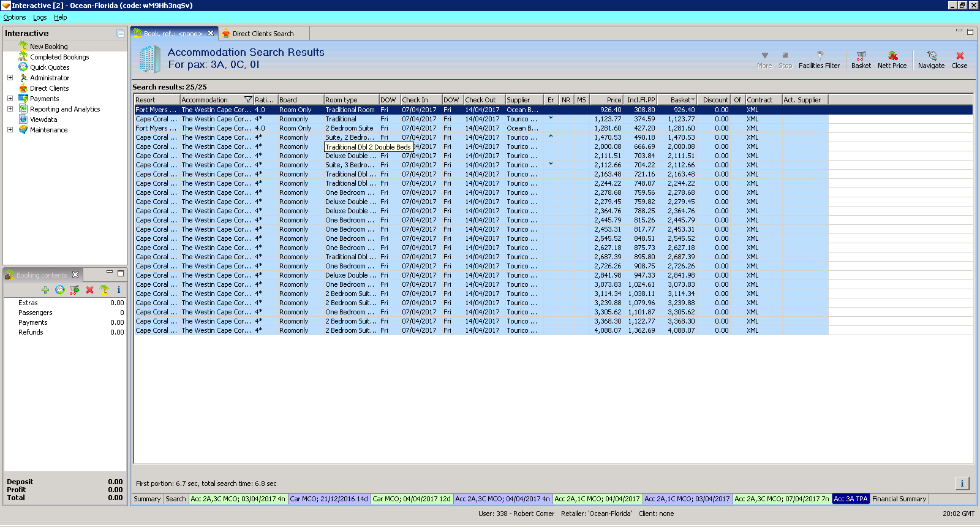Click green plus icon in Booking contents

45,290
